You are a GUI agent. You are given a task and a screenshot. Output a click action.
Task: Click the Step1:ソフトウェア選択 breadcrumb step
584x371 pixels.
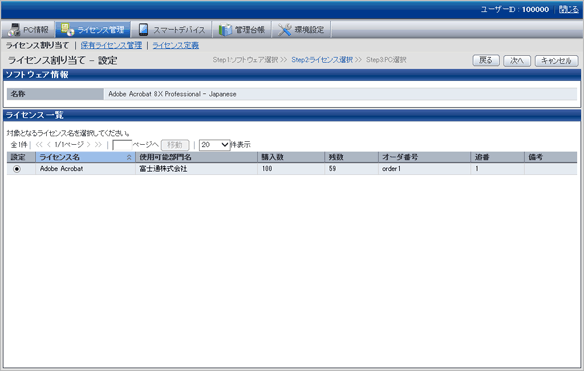pyautogui.click(x=245, y=60)
